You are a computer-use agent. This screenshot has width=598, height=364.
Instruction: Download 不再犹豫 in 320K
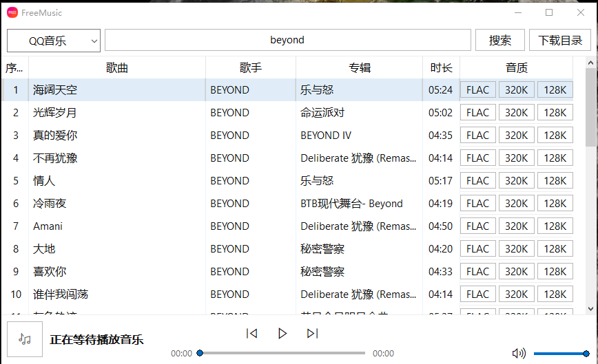point(517,158)
